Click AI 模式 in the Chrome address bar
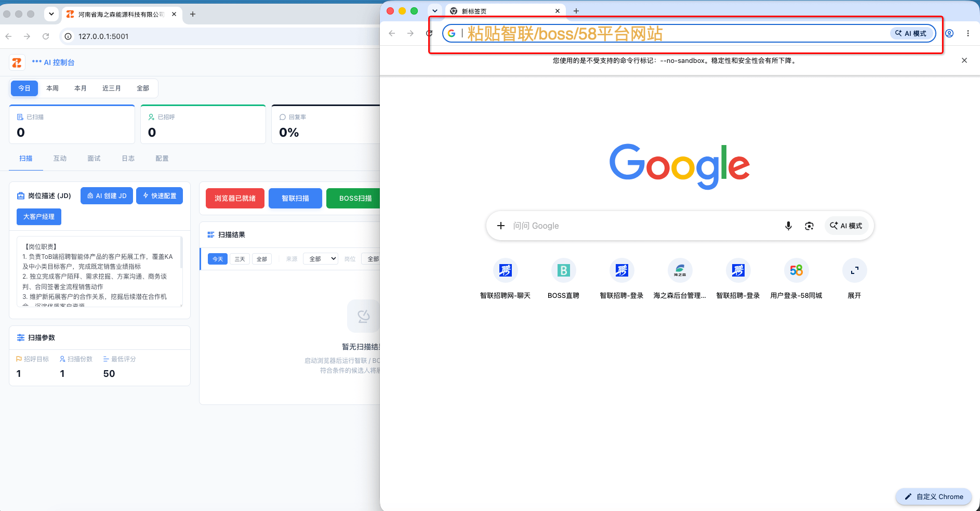The width and height of the screenshot is (980, 511). pos(911,33)
